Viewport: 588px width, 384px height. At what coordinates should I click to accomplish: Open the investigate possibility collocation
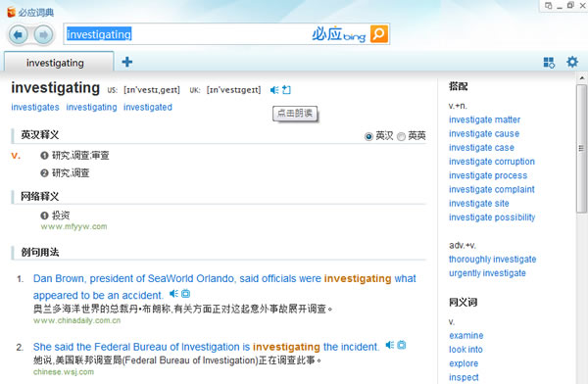coord(492,217)
